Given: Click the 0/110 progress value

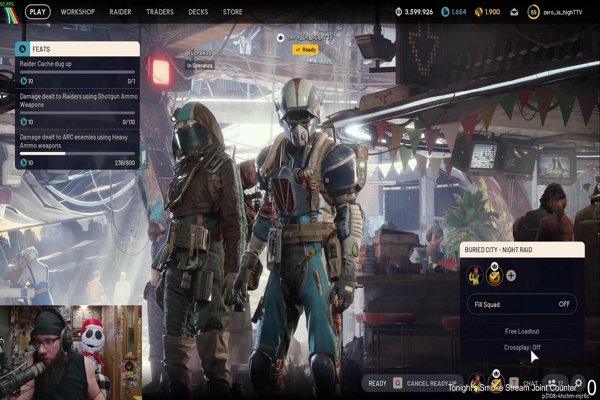Looking at the screenshot, I should (x=129, y=122).
